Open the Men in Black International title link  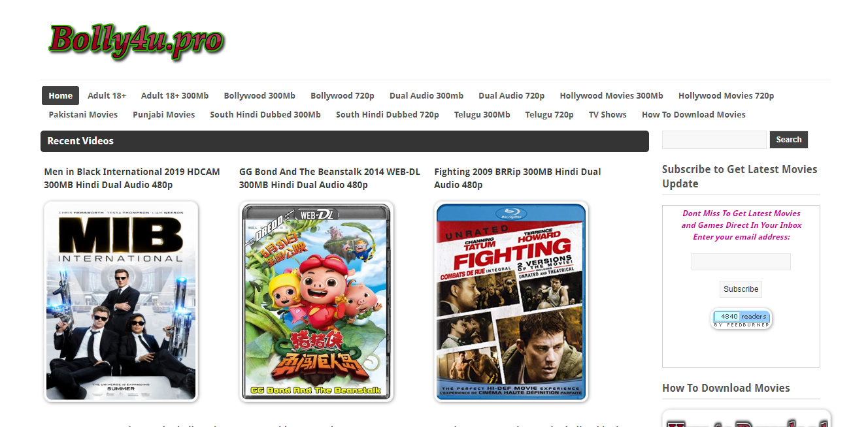(132, 178)
